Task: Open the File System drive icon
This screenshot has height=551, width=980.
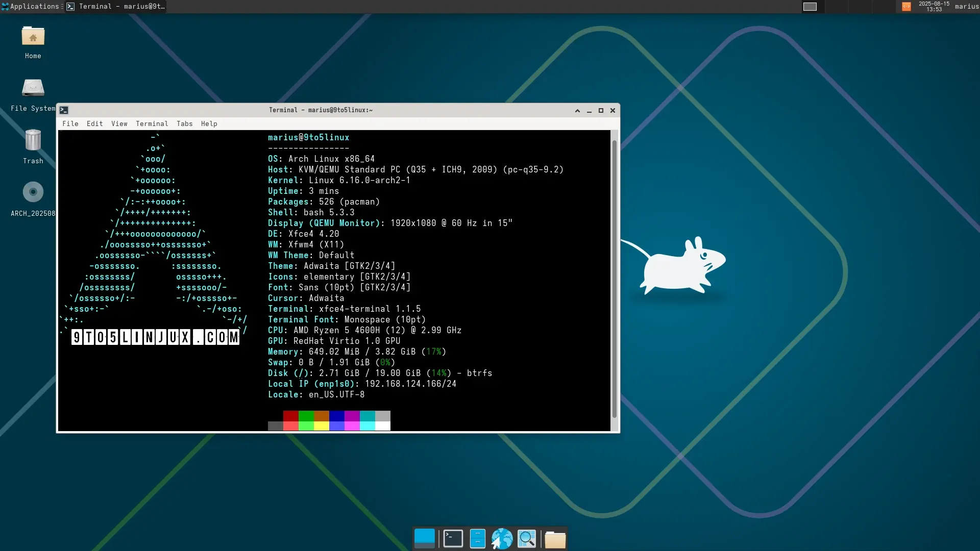Action: click(33, 89)
